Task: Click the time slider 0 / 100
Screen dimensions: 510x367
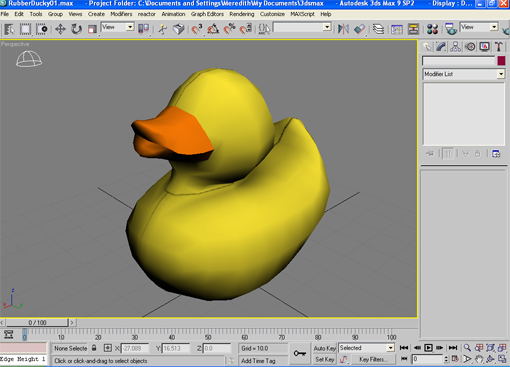Action: pos(37,323)
